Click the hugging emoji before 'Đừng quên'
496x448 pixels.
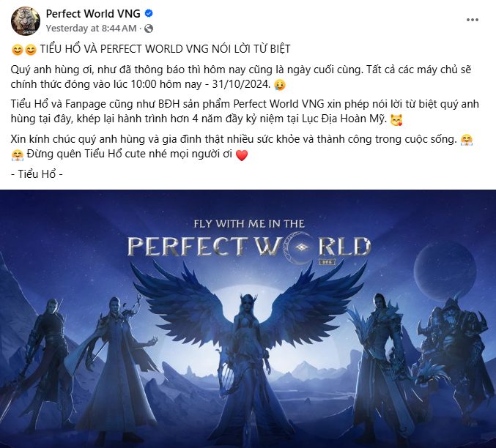tap(17, 154)
